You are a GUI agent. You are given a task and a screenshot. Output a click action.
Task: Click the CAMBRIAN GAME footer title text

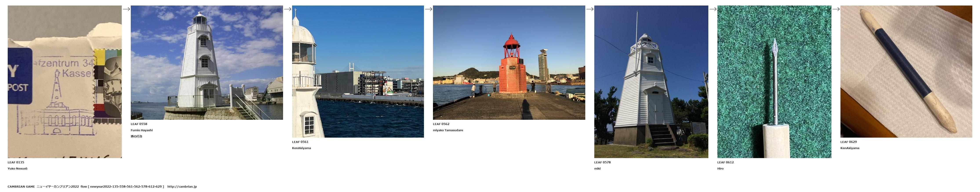(x=21, y=187)
